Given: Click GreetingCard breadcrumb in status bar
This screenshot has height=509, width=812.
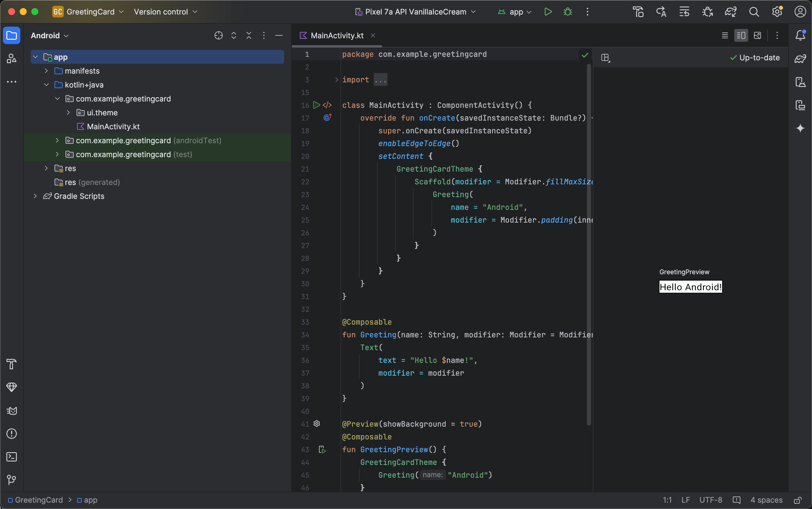Looking at the screenshot, I should [x=35, y=500].
